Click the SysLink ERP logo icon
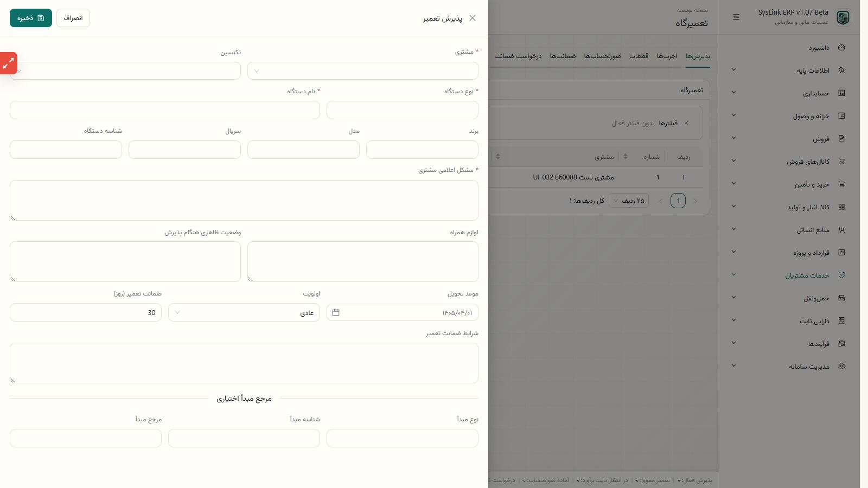The width and height of the screenshot is (868, 488). (843, 17)
